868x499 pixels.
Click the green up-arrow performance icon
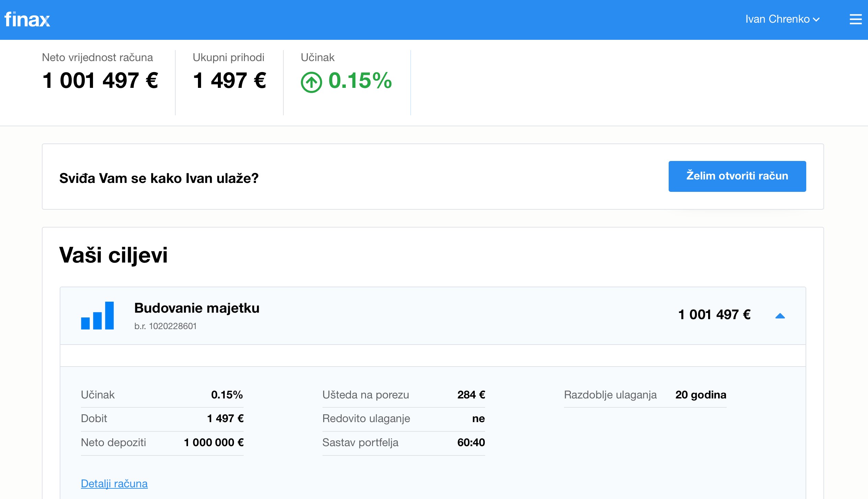(311, 82)
